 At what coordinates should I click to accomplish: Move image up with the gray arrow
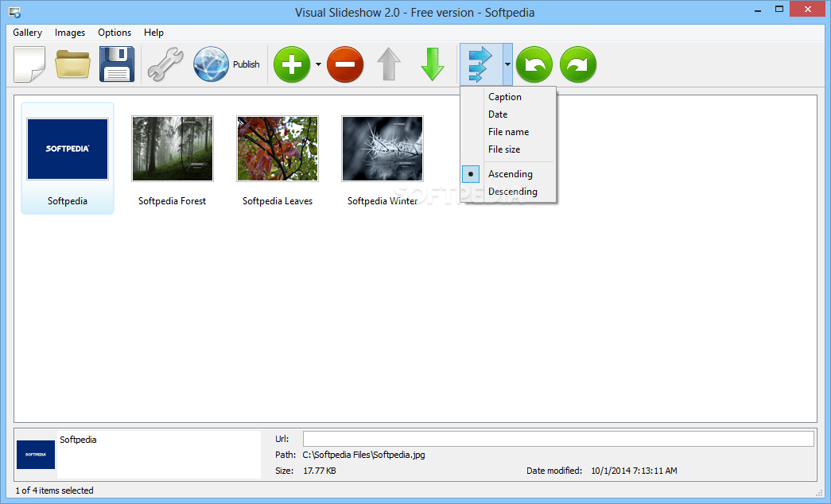pyautogui.click(x=389, y=64)
